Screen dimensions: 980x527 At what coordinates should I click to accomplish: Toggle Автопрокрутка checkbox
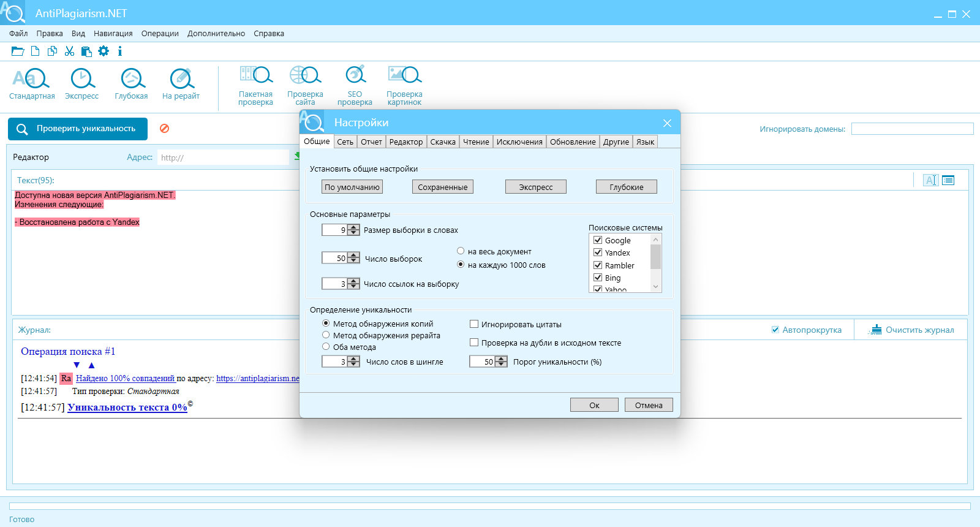point(775,330)
